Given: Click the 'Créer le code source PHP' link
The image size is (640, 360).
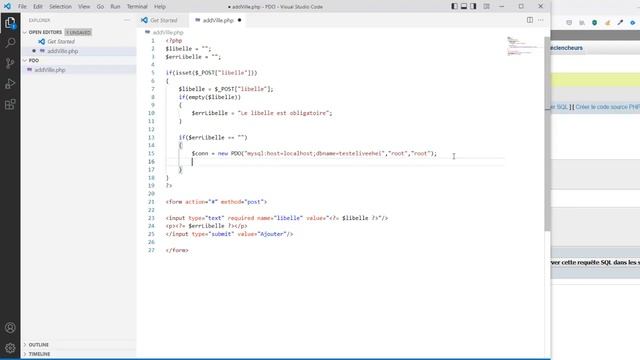Looking at the screenshot, I should coord(608,107).
